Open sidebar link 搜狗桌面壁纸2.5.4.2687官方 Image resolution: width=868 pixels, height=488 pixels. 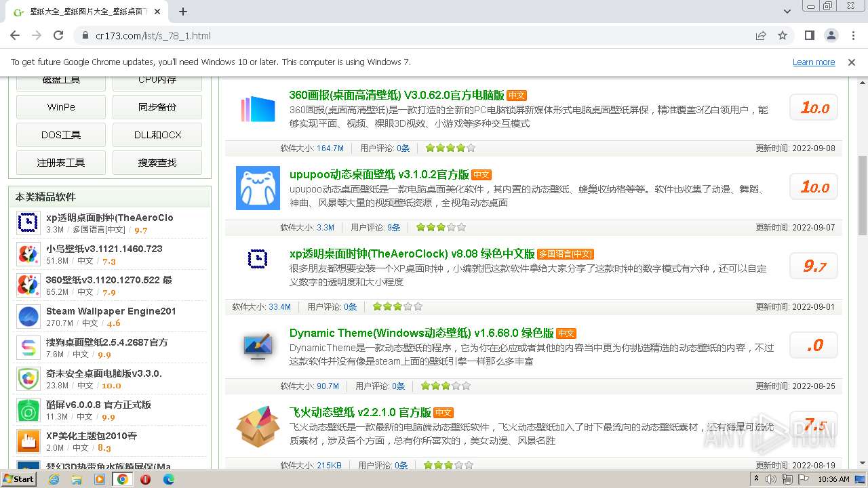pyautogui.click(x=107, y=342)
